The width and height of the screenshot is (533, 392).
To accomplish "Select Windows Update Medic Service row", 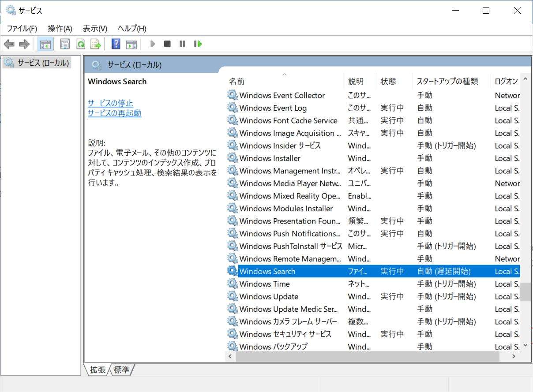I will (373, 309).
